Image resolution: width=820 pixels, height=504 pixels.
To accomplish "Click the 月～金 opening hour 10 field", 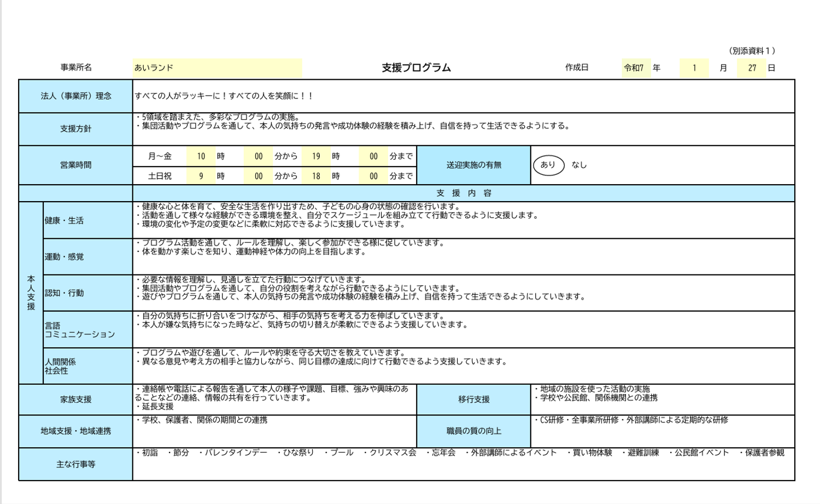I will pyautogui.click(x=201, y=156).
